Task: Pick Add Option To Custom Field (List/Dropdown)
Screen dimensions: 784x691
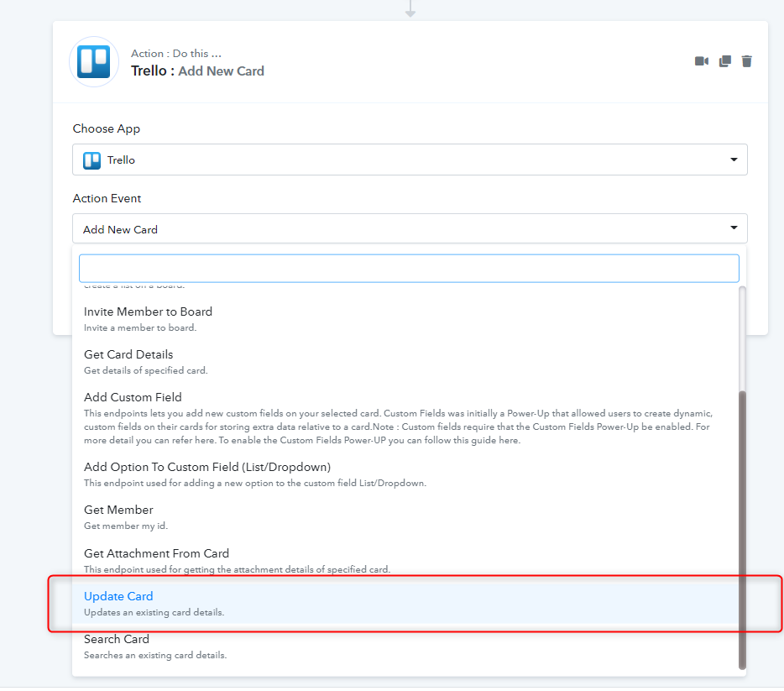Action: [405, 474]
